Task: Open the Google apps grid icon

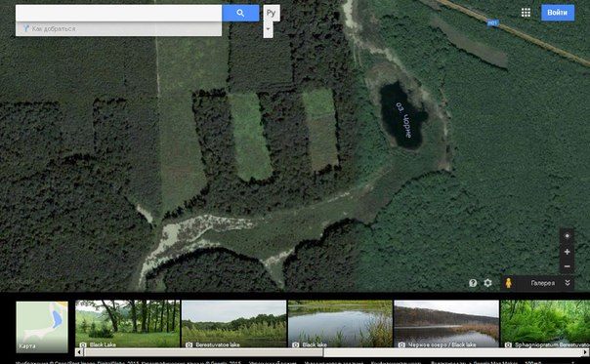Action: tap(526, 13)
